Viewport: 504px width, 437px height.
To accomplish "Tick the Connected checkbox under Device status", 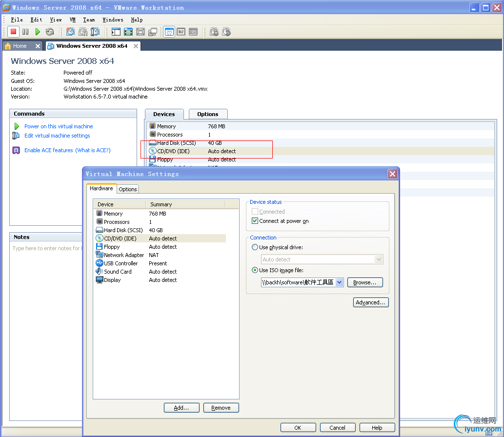I will pyautogui.click(x=255, y=212).
